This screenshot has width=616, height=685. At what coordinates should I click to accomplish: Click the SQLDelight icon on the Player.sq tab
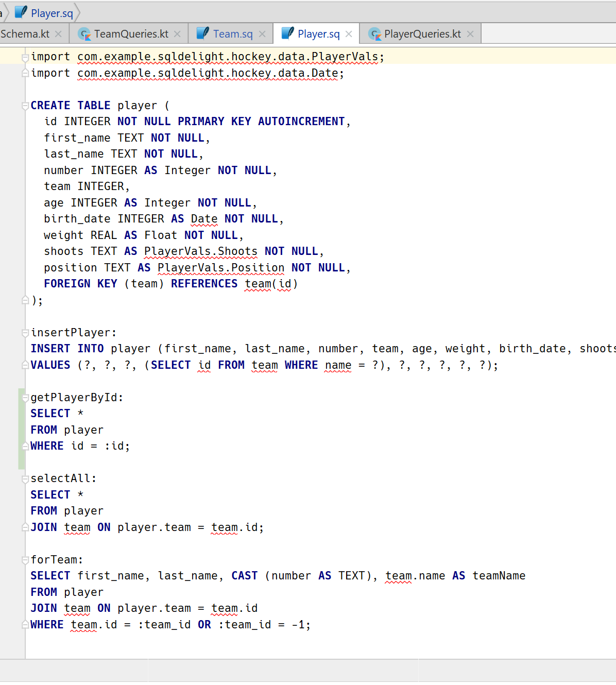288,33
